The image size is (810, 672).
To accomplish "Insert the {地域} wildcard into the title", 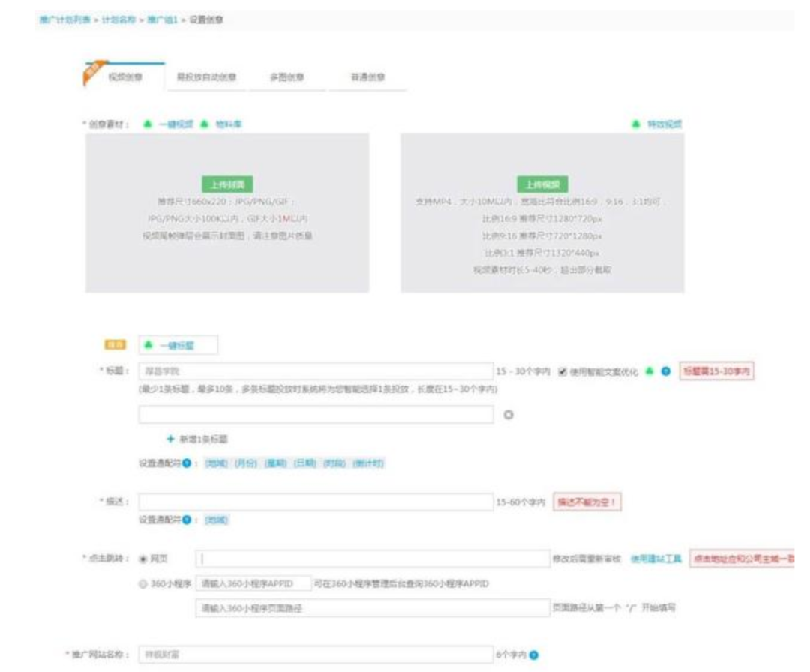I will point(217,463).
